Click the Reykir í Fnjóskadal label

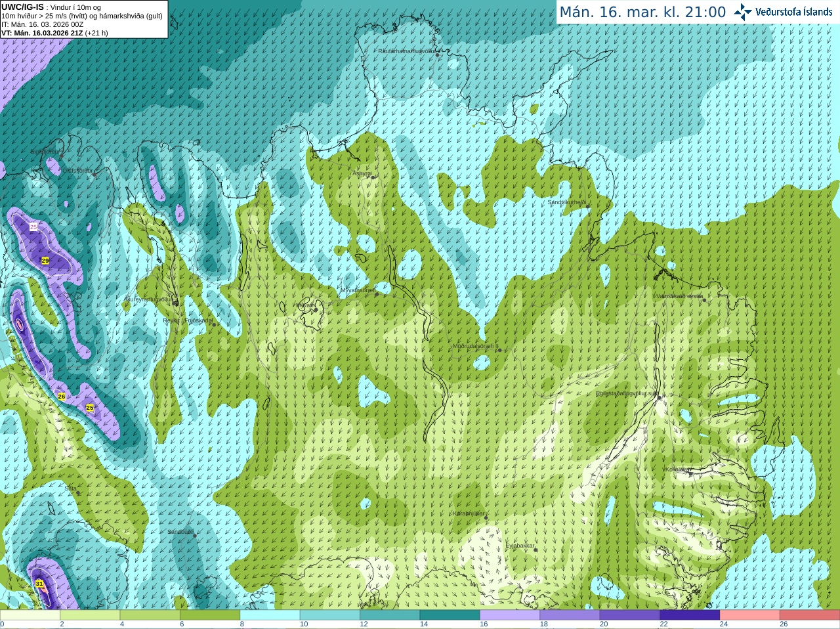[188, 320]
